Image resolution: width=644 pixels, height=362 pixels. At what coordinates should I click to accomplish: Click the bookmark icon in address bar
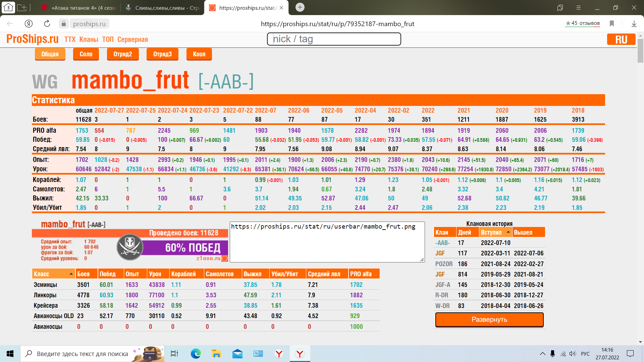point(612,23)
